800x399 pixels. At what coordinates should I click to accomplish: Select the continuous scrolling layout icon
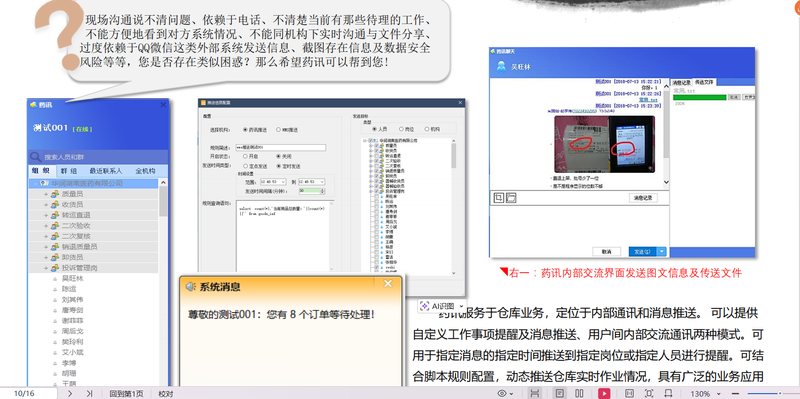[535, 393]
